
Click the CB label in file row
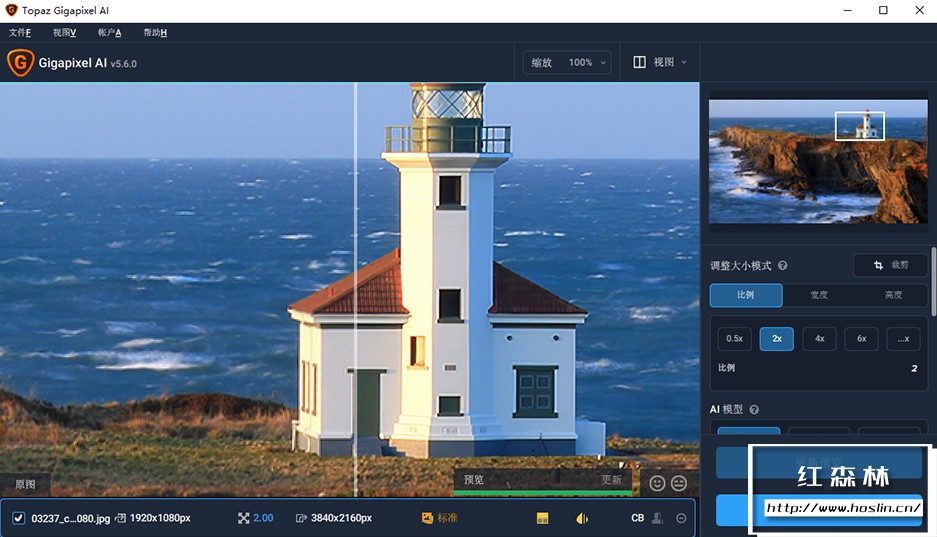[638, 518]
